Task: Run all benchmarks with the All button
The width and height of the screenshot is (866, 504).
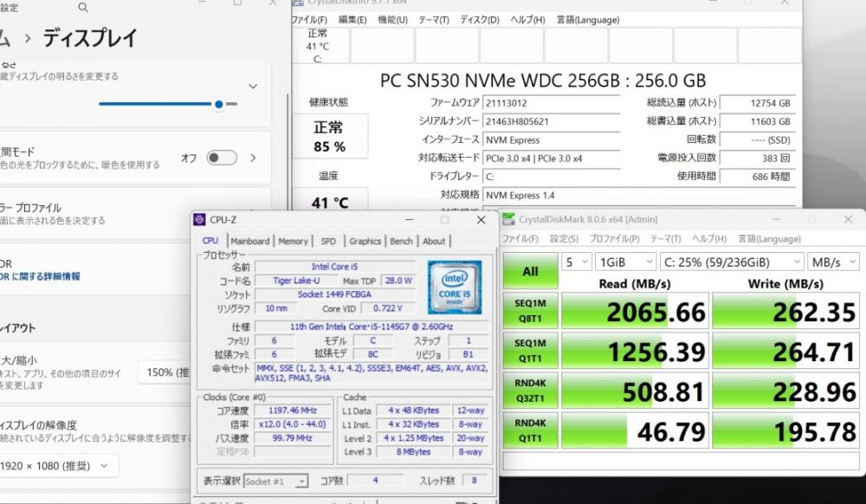Action: [x=530, y=271]
